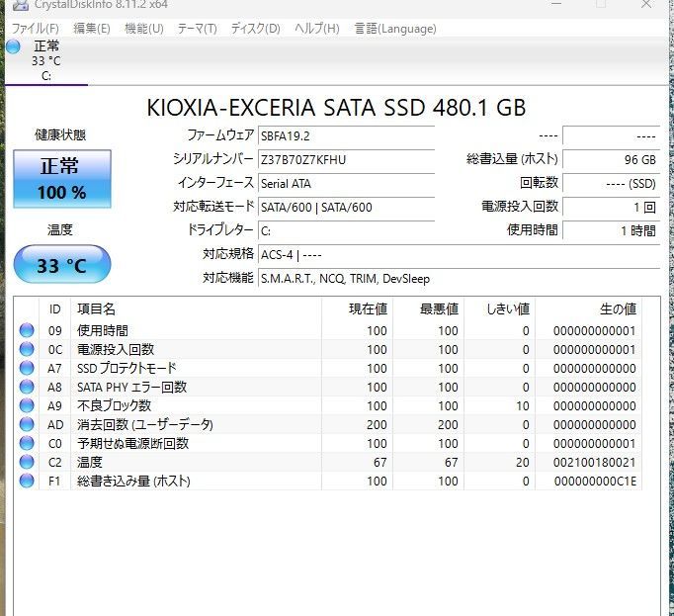Click threshold value 20 in the C2 row
The height and width of the screenshot is (616, 674).
coord(522,463)
